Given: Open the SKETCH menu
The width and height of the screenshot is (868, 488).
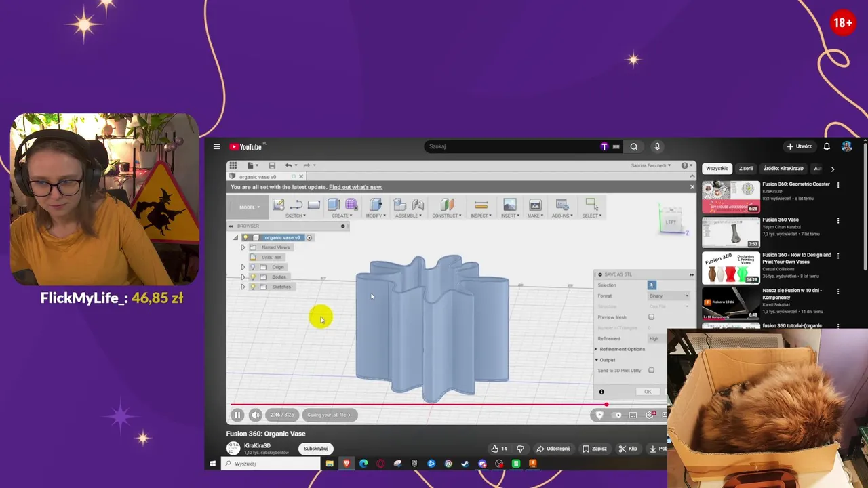Looking at the screenshot, I should (x=296, y=216).
